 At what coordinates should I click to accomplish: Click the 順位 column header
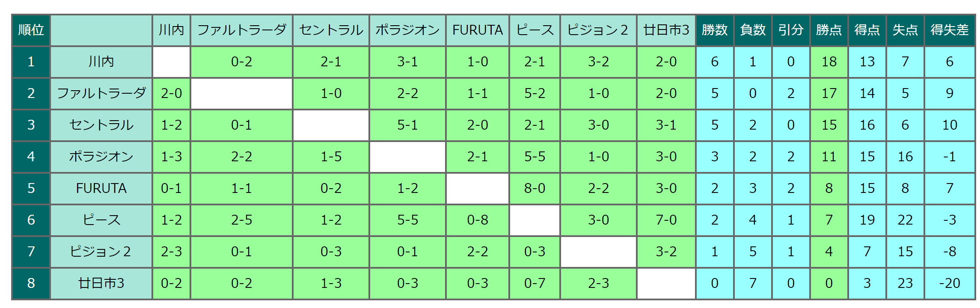pyautogui.click(x=31, y=30)
